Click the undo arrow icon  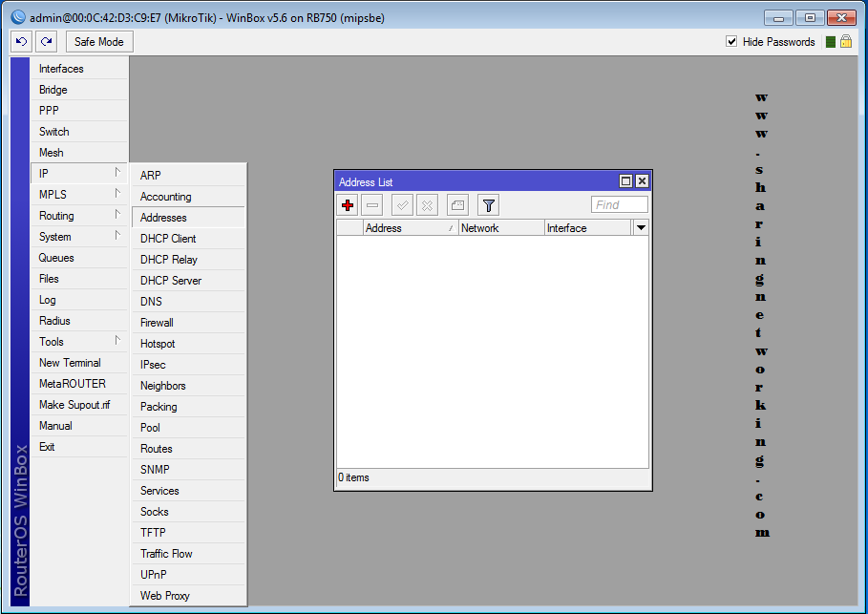point(22,41)
